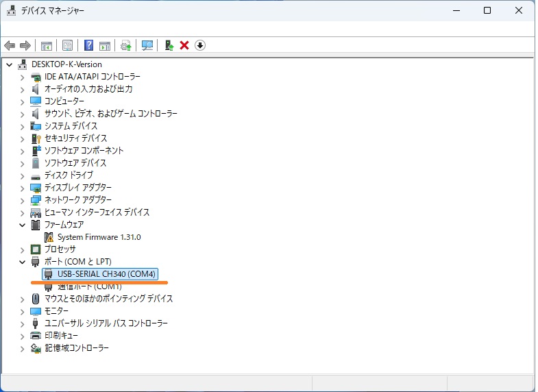Click the blue Help question mark icon

88,45
